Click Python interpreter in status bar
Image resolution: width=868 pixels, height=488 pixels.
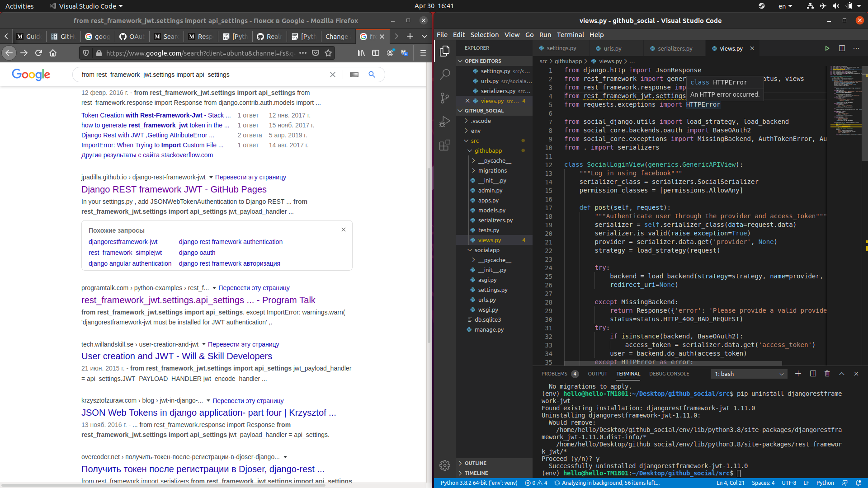pos(479,483)
